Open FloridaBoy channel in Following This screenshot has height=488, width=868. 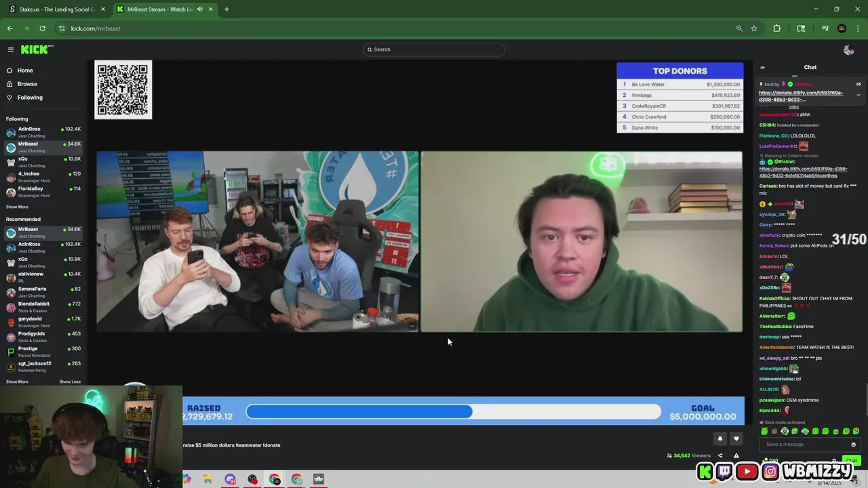(x=43, y=191)
